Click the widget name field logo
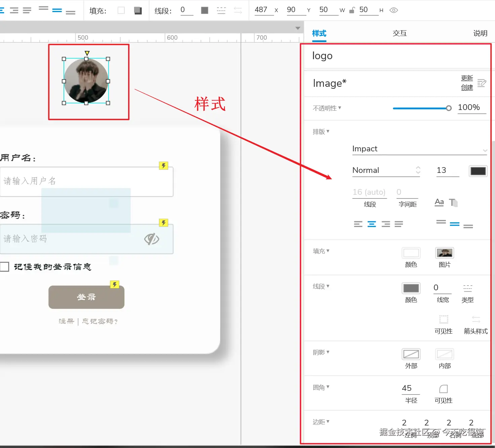Screen dimensions: 495x448 pyautogui.click(x=397, y=56)
